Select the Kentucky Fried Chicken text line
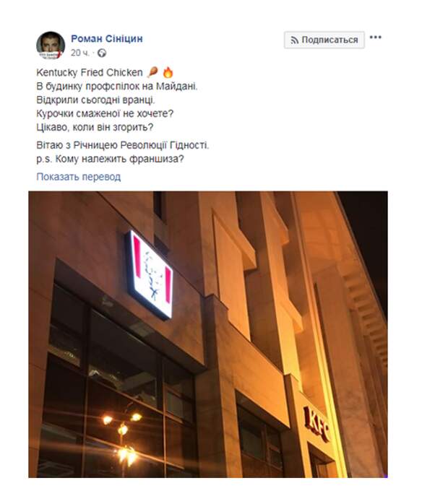The width and height of the screenshot is (448, 496). click(90, 72)
